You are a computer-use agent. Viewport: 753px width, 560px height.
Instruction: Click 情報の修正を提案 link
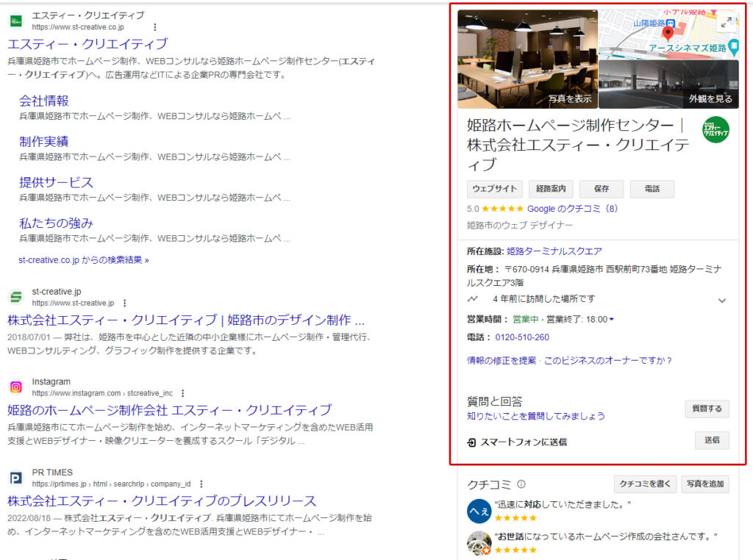click(x=502, y=360)
